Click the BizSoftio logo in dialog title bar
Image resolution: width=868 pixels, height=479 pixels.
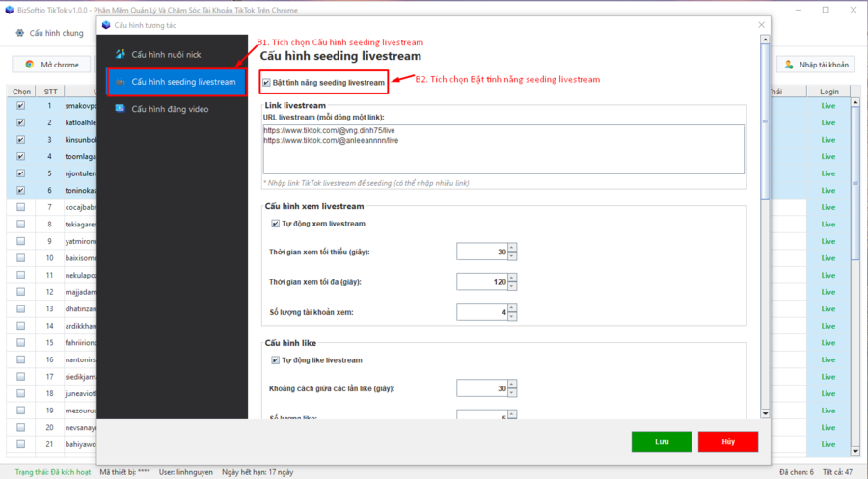(105, 24)
